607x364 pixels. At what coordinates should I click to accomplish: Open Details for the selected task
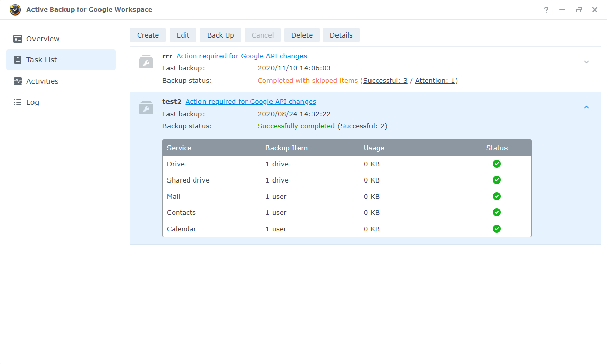[341, 35]
